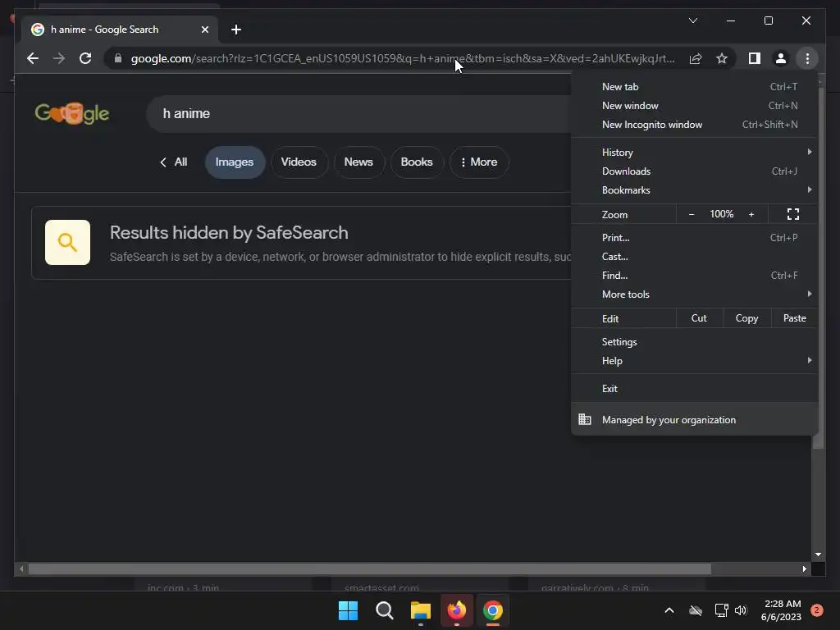The image size is (840, 630).
Task: Open a new tab with the plus button
Action: click(x=236, y=30)
